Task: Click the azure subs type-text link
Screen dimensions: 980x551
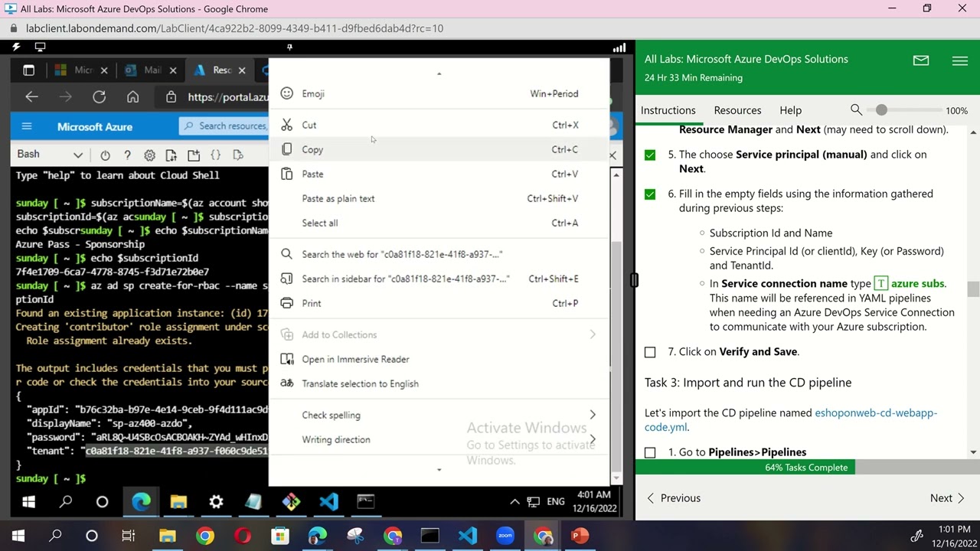Action: pos(910,283)
